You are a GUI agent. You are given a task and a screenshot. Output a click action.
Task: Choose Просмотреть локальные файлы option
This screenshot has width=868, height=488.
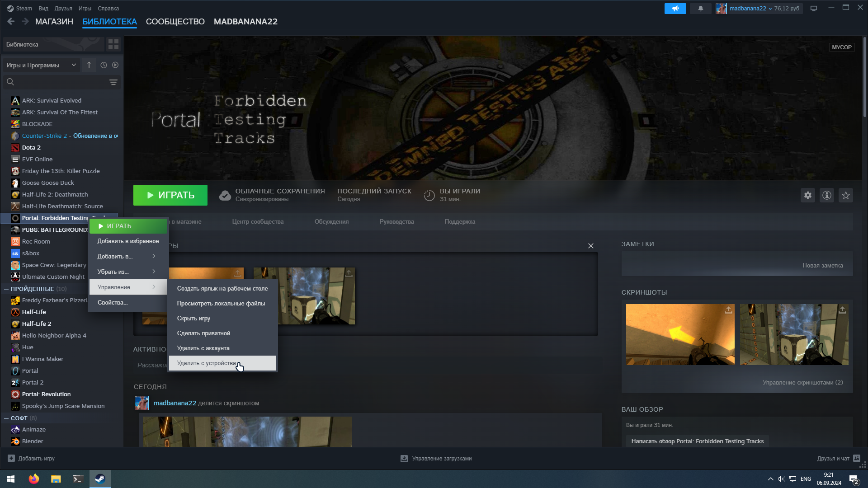221,304
